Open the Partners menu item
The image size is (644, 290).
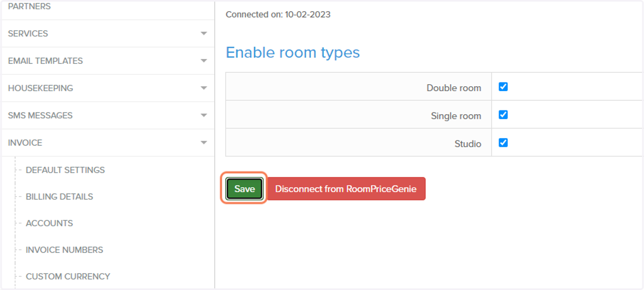[x=30, y=6]
